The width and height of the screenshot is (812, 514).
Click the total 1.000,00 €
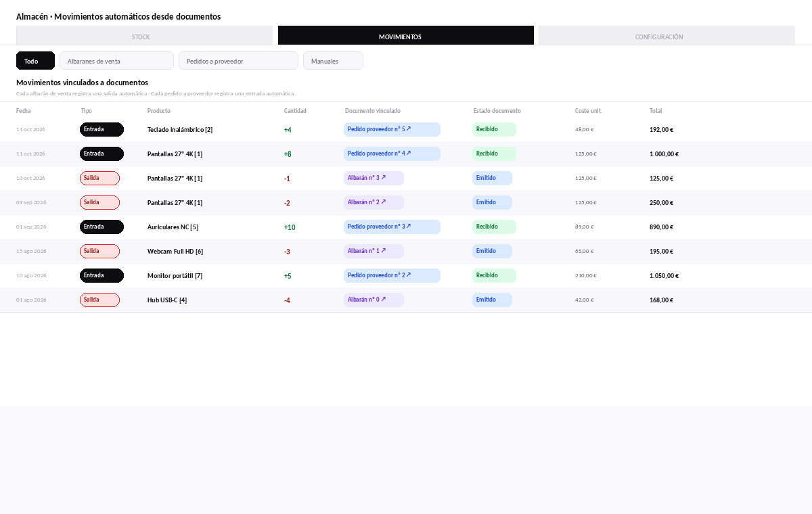[x=664, y=154]
